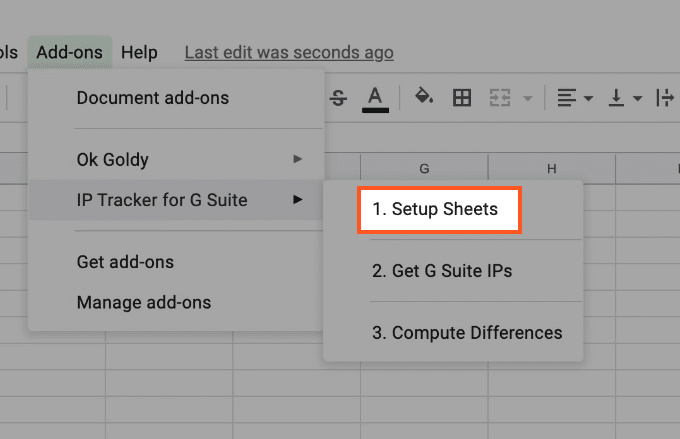Screen dimensions: 680x439
Task: Open the Add-ons menu
Action: coord(70,52)
